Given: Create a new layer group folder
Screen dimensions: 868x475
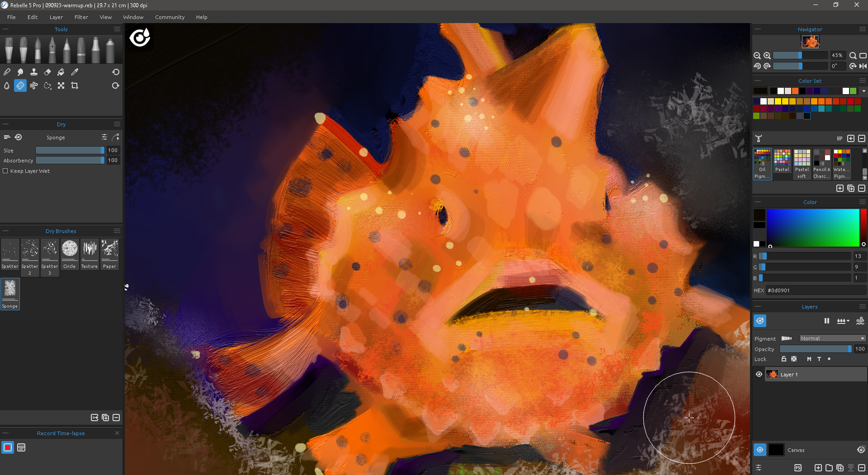Looking at the screenshot, I should click(x=829, y=468).
